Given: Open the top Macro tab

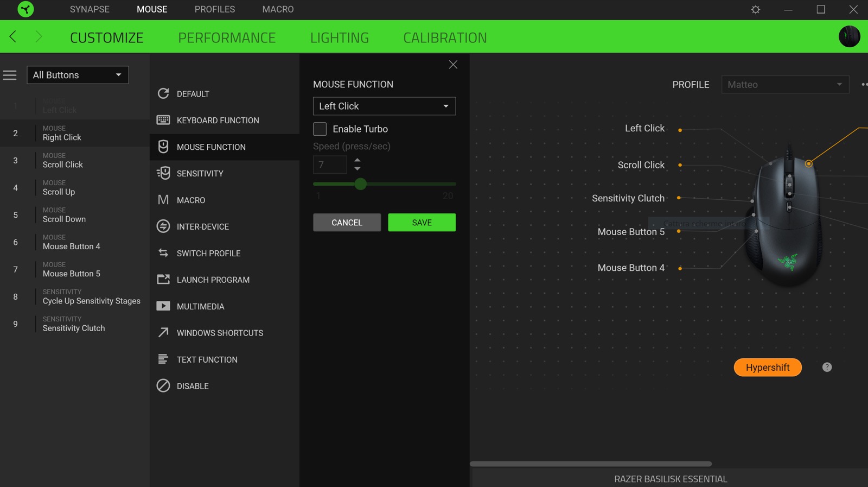Looking at the screenshot, I should click(278, 9).
